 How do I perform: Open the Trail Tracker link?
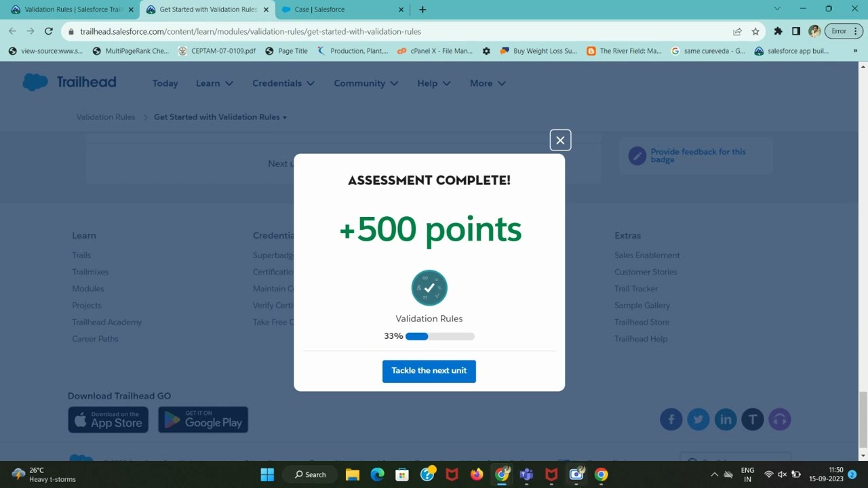pyautogui.click(x=636, y=289)
